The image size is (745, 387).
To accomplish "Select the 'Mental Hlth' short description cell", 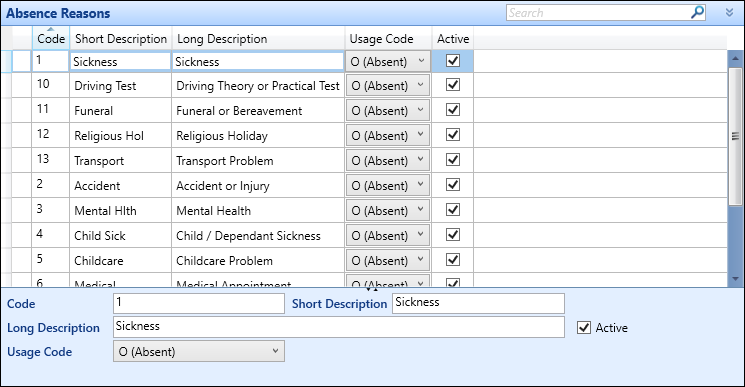I will [x=120, y=210].
